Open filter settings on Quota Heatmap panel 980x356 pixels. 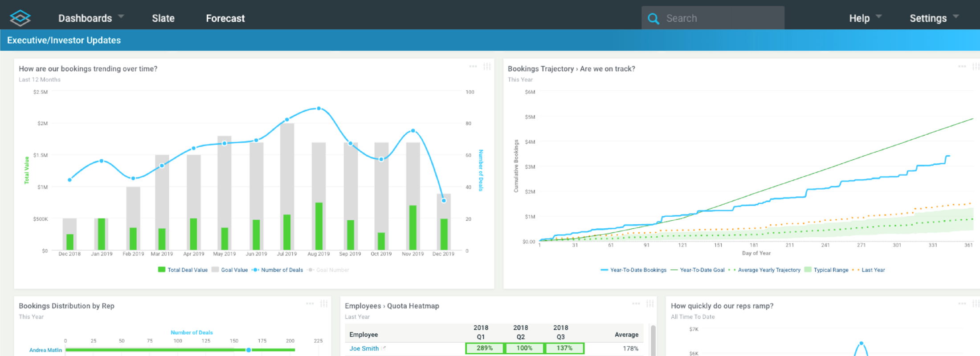(650, 303)
